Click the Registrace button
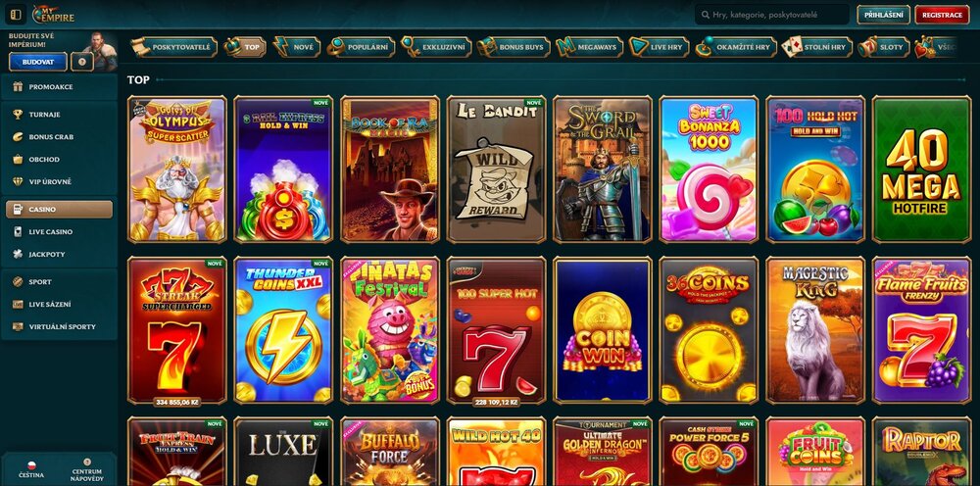Screen dimensions: 980x486 (x=942, y=15)
